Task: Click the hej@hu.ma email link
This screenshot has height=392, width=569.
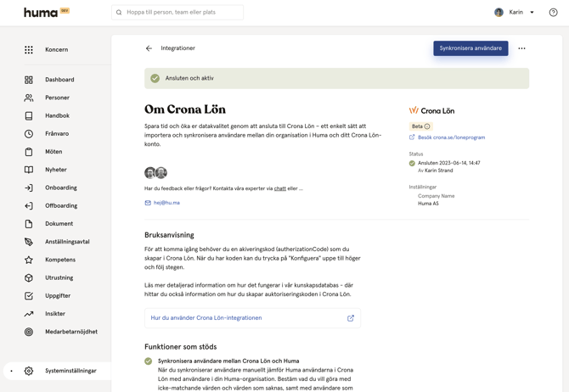Action: click(x=166, y=203)
